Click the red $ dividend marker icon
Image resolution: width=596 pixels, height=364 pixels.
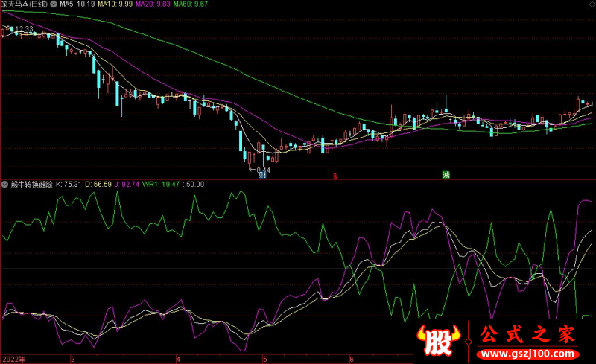point(335,176)
